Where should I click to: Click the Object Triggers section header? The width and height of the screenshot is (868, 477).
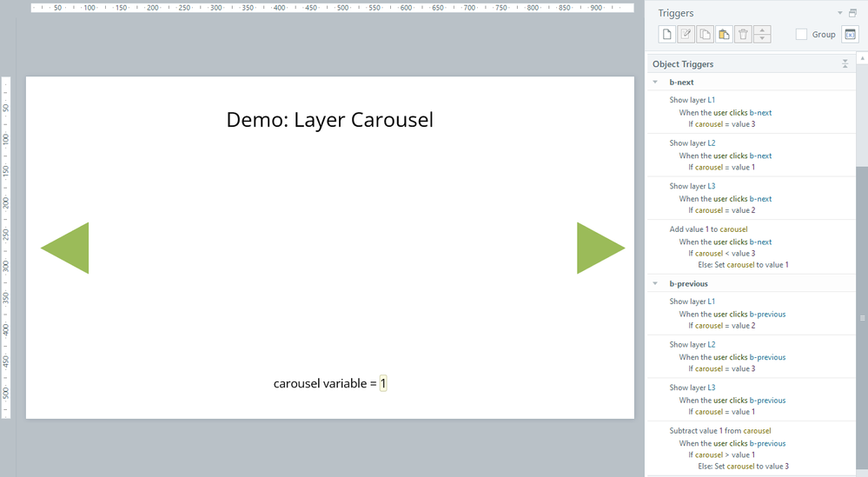tap(752, 64)
